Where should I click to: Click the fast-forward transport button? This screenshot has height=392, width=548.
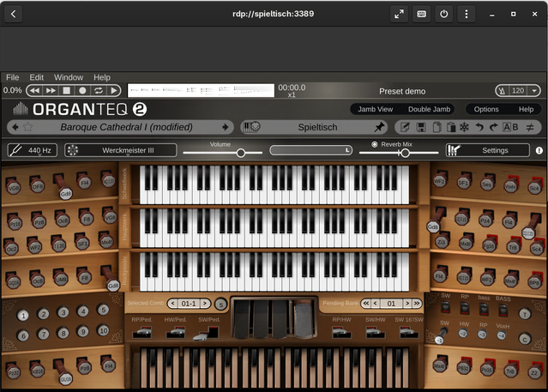[51, 91]
